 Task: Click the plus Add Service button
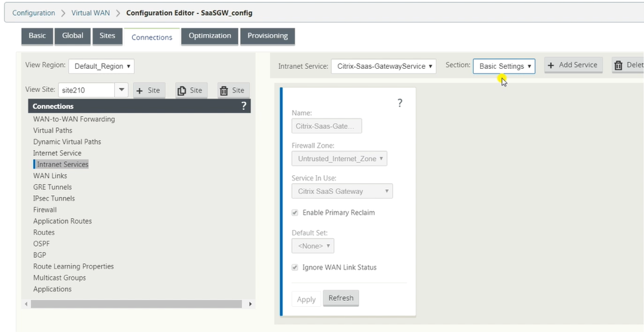pos(573,65)
